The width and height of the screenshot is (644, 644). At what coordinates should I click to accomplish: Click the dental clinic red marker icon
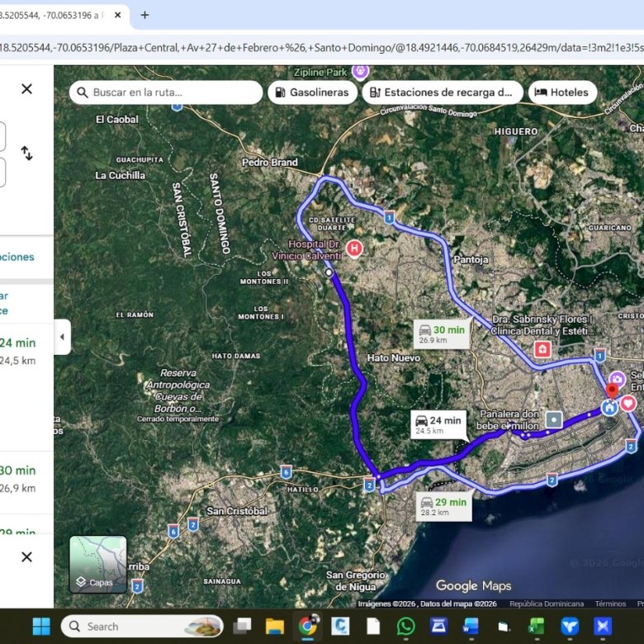tap(542, 349)
